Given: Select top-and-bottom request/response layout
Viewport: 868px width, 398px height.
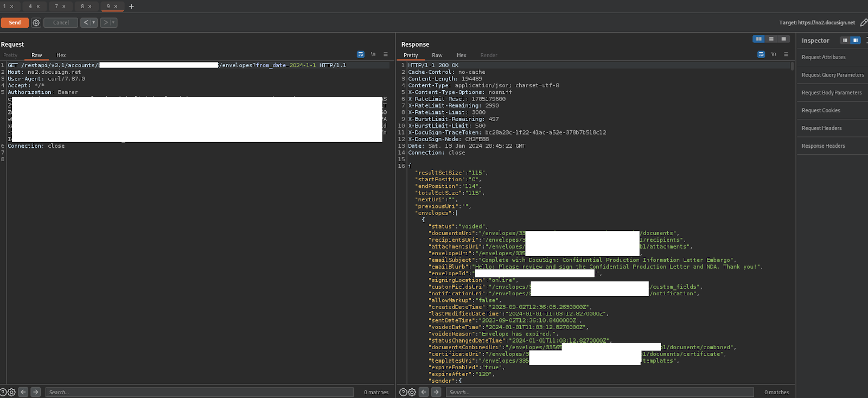Looking at the screenshot, I should point(771,39).
